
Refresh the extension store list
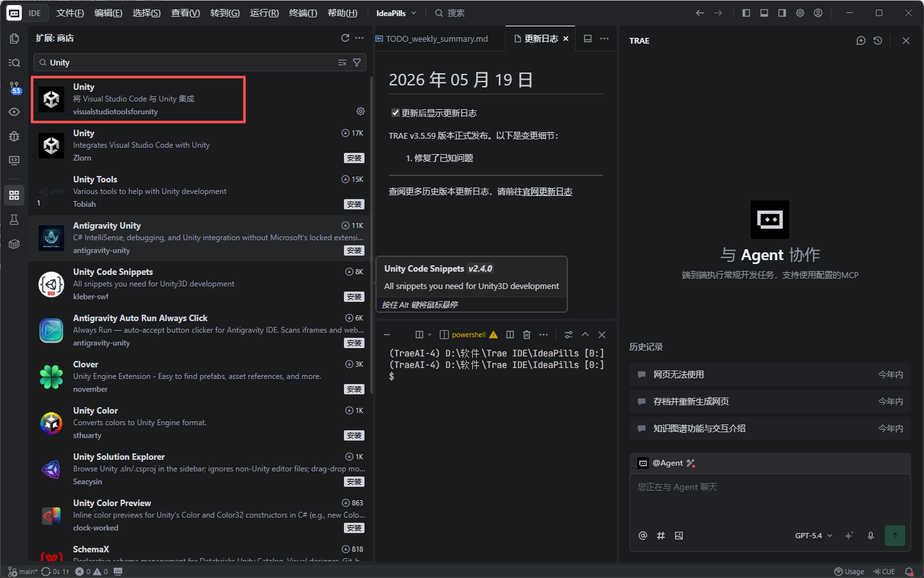tap(345, 39)
